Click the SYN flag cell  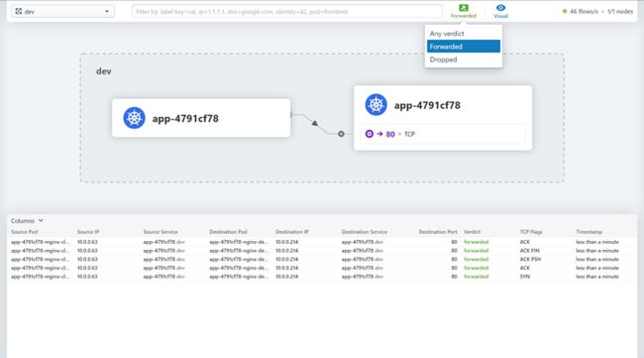click(x=524, y=277)
